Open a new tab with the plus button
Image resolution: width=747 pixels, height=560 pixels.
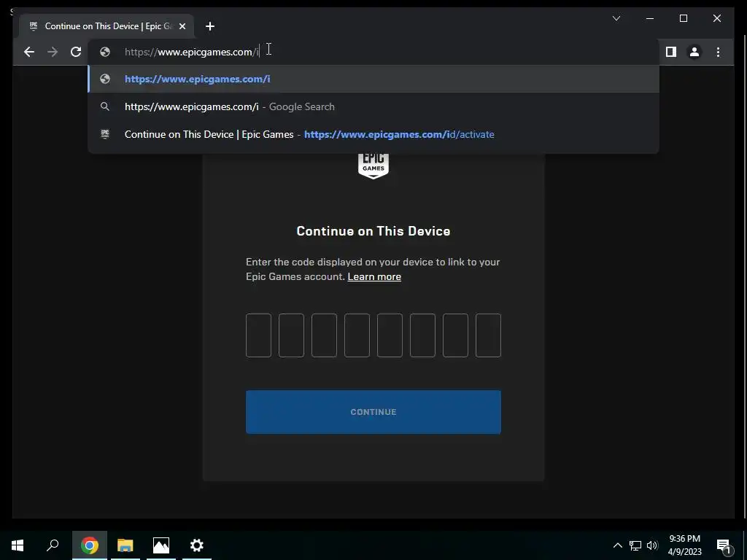(x=210, y=26)
